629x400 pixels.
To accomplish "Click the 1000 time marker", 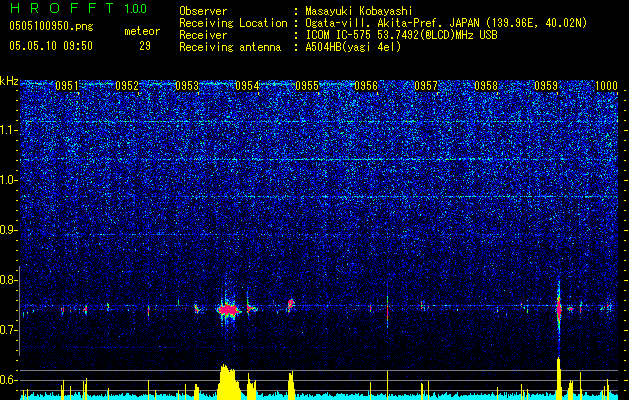I will tap(606, 86).
